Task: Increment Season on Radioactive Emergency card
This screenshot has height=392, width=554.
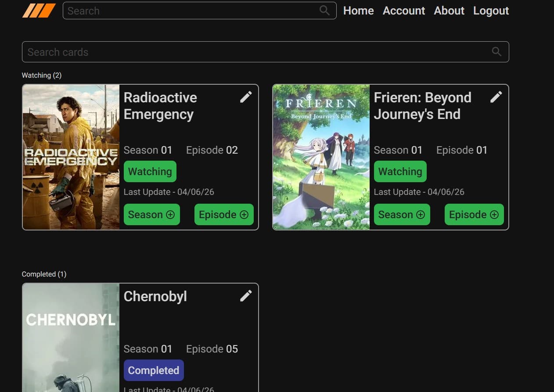Action: point(152,215)
